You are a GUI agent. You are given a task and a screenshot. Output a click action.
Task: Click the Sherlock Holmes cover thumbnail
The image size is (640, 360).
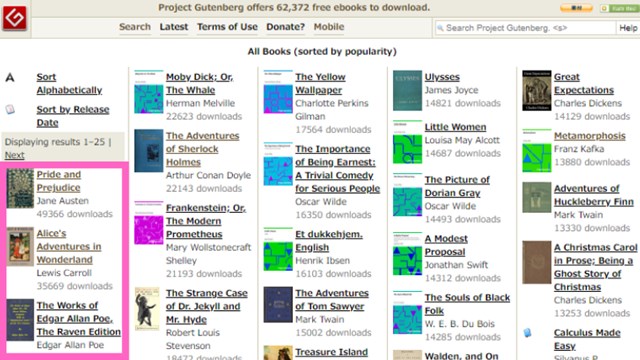(149, 151)
